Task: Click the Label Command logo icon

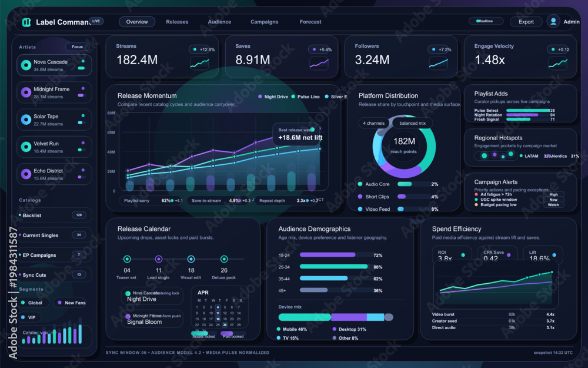Action: 26,22
